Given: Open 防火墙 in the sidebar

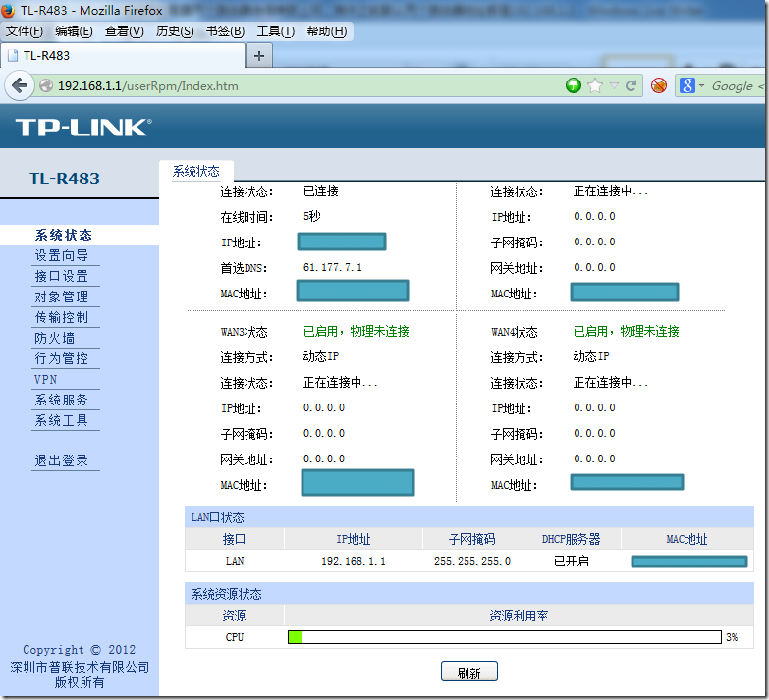Looking at the screenshot, I should (54, 339).
